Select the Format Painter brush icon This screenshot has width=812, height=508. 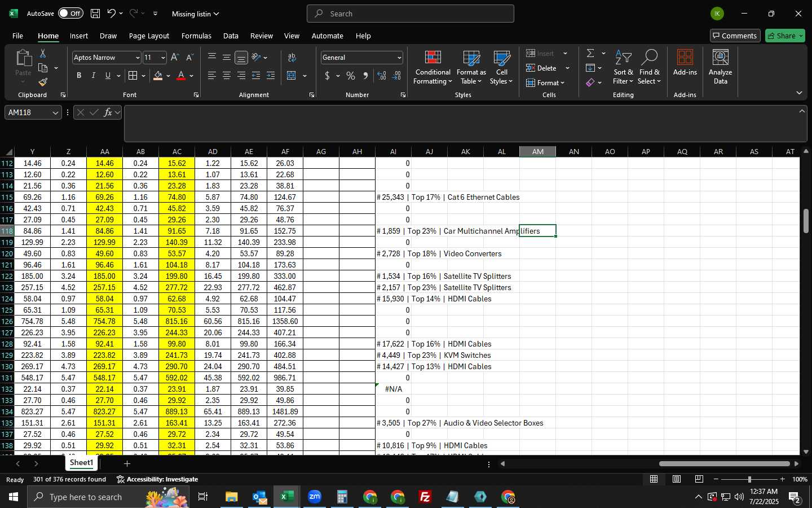point(43,82)
